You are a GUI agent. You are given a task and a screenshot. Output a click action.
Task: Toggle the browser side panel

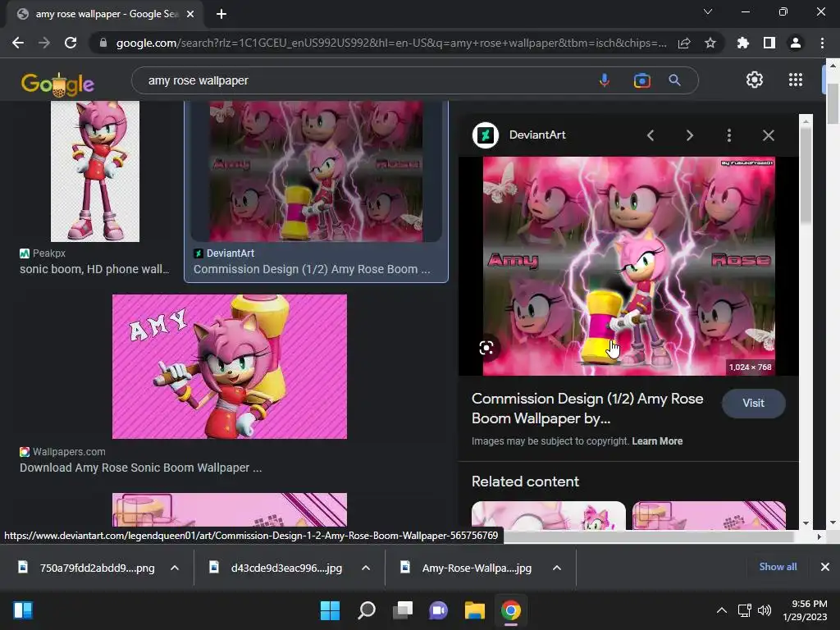769,43
